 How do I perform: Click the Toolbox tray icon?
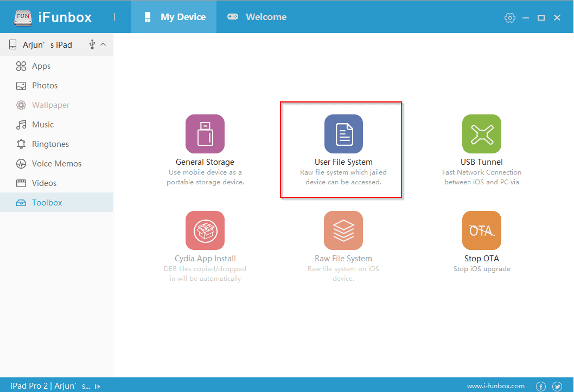(x=21, y=203)
